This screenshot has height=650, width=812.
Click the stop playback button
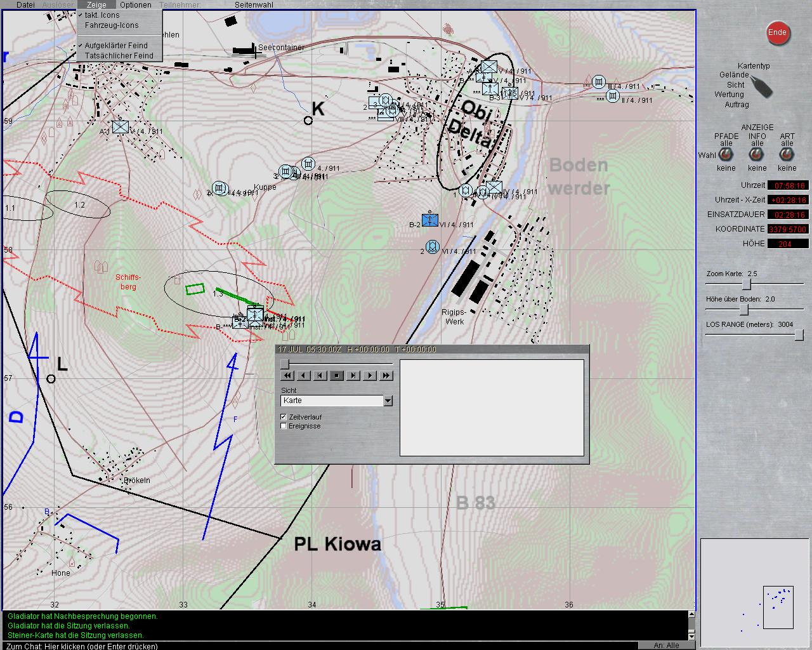(337, 376)
